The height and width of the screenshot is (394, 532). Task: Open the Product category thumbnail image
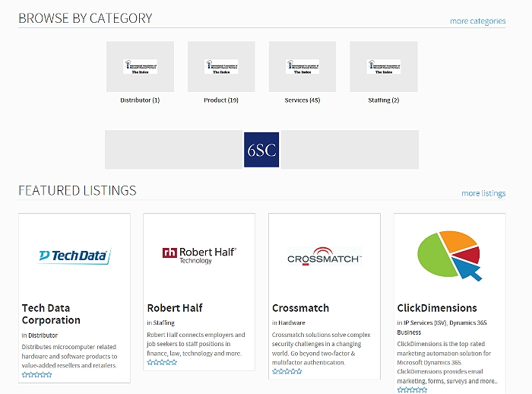click(221, 67)
